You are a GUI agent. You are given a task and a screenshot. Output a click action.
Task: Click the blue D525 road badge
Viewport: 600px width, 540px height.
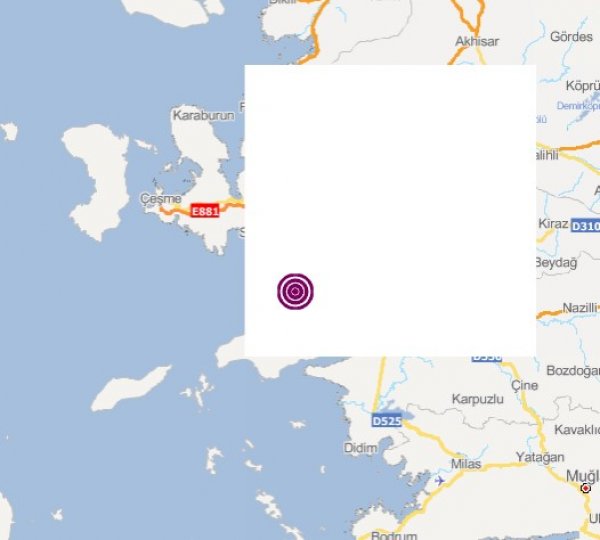[x=387, y=421]
